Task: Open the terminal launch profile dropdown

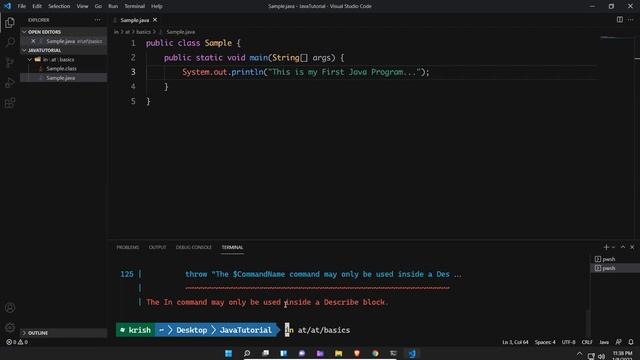Action: tap(613, 247)
